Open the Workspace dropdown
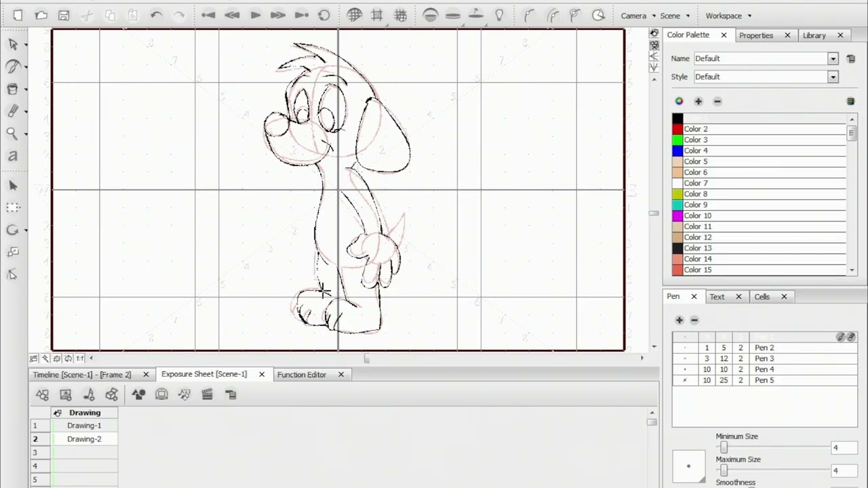Screen dimensions: 868x488 coord(728,16)
